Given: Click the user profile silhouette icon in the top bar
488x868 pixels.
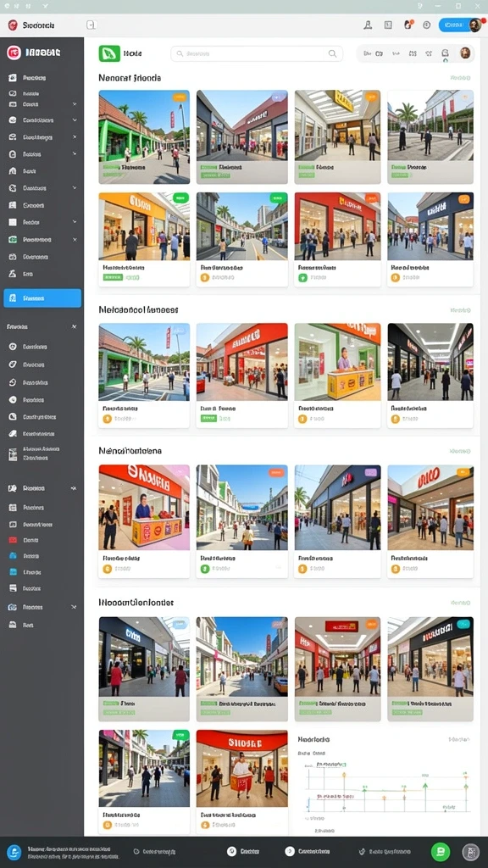Looking at the screenshot, I should tap(368, 25).
